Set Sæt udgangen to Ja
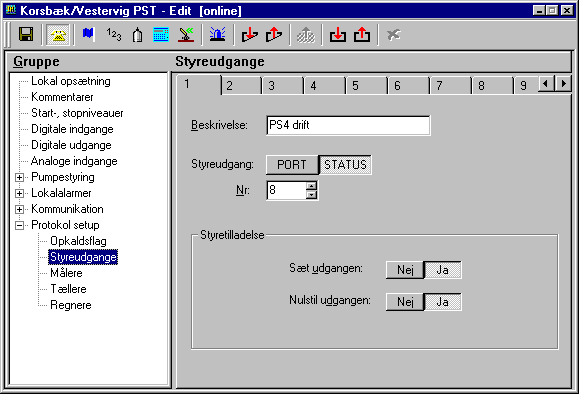The image size is (579, 394). 442,270
